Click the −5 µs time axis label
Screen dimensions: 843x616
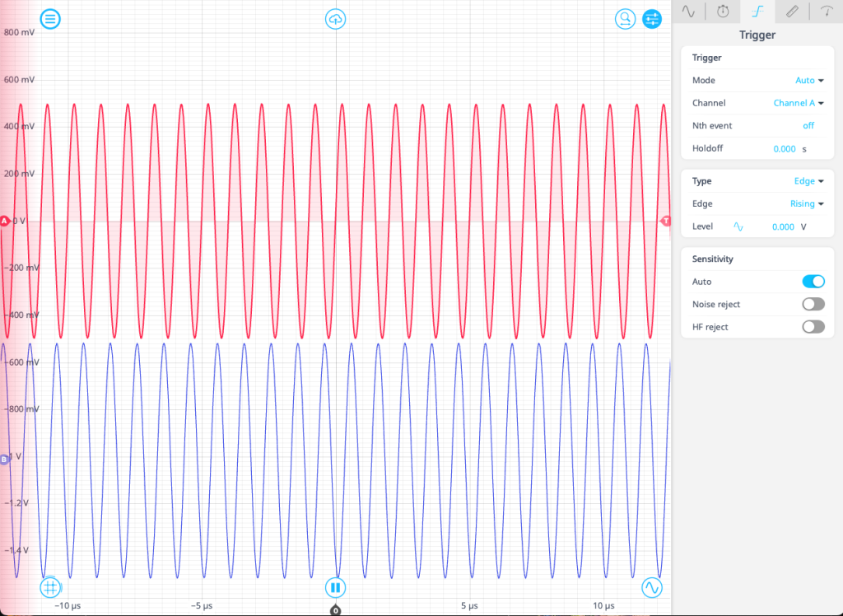pyautogui.click(x=202, y=606)
